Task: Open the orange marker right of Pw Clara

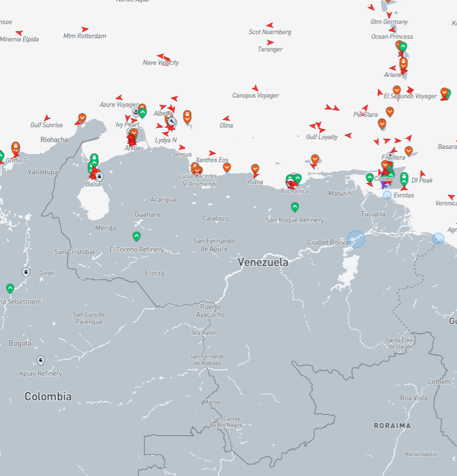Action: click(390, 112)
